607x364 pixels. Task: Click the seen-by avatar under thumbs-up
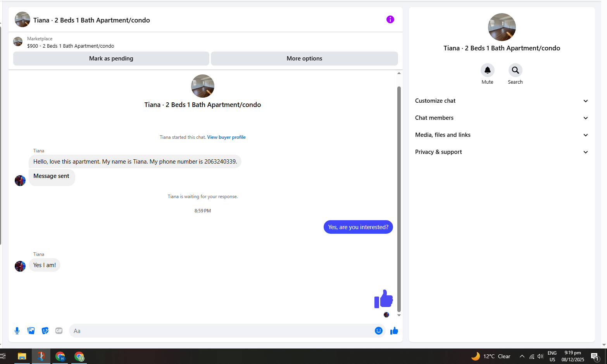coord(386,315)
